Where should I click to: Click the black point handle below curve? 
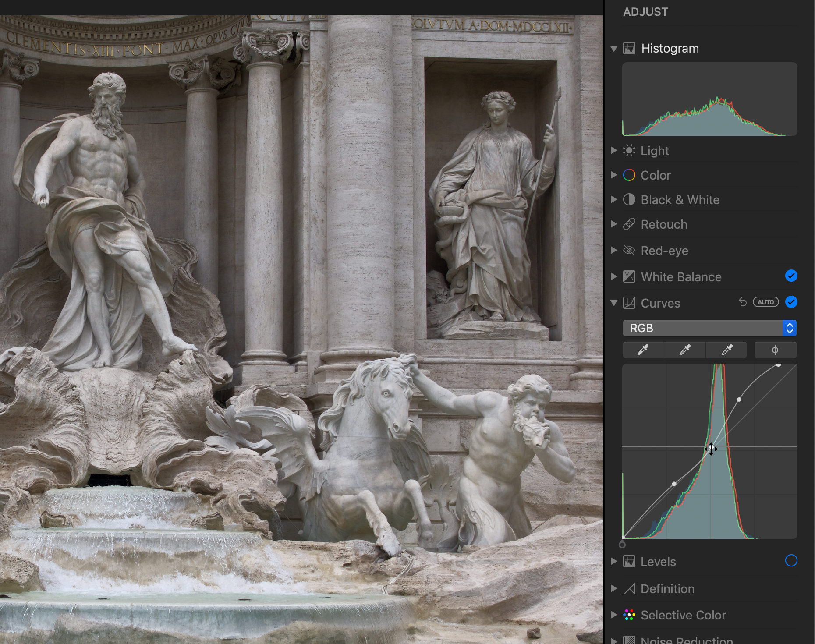622,545
